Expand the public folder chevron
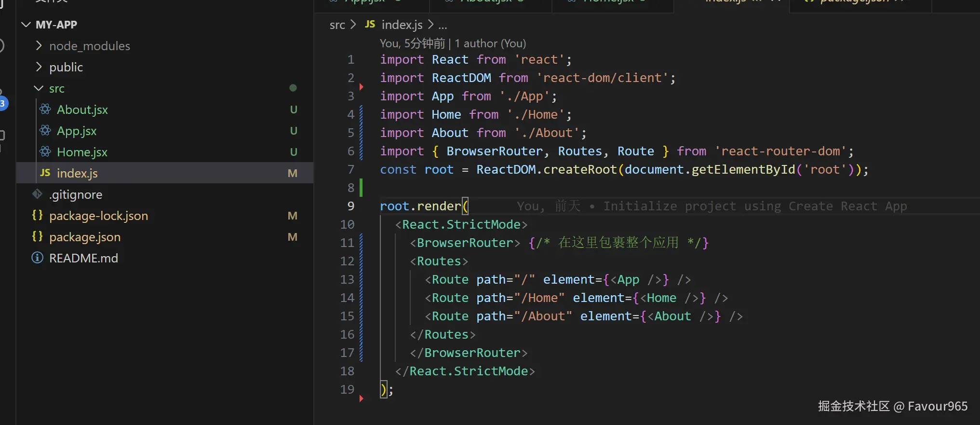The image size is (980, 425). [39, 67]
